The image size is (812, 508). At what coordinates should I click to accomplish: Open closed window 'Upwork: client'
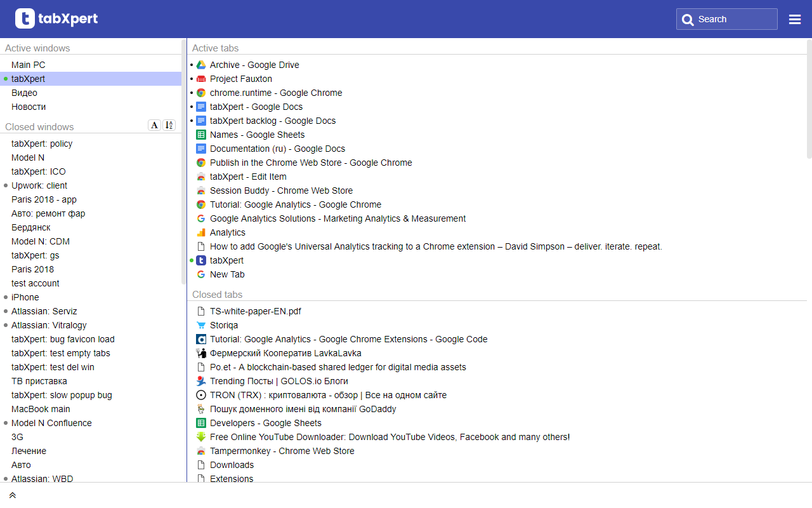point(91,185)
